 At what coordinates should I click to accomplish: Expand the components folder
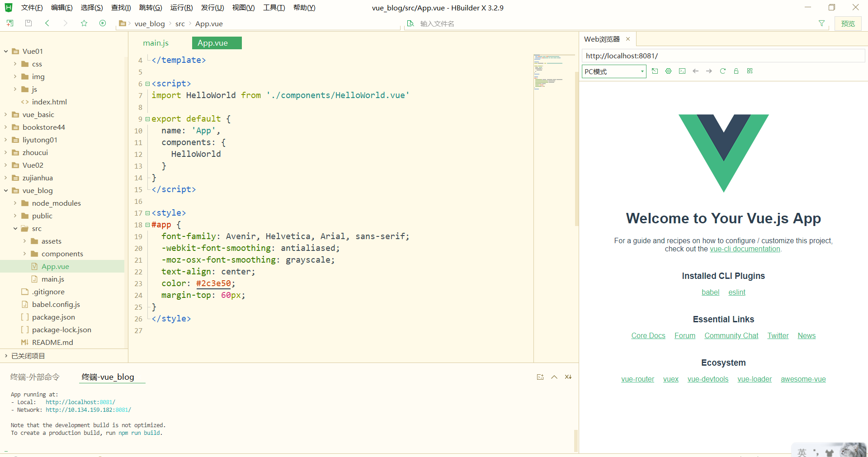25,254
